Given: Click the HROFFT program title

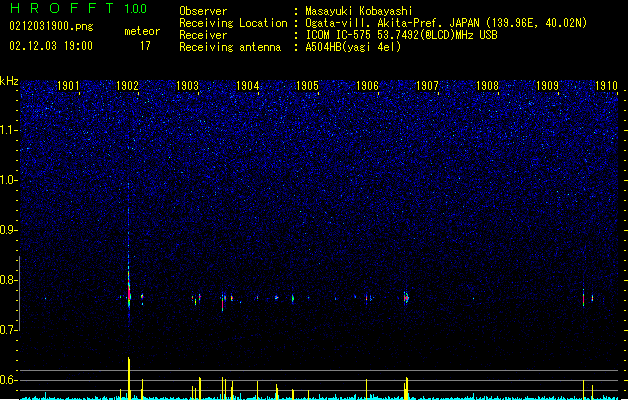Looking at the screenshot, I should coord(62,8).
